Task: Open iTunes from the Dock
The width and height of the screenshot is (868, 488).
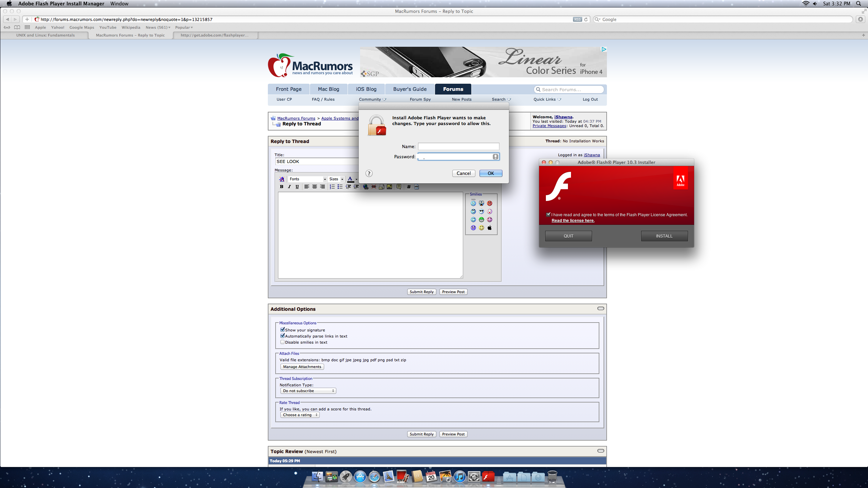Action: [x=460, y=477]
